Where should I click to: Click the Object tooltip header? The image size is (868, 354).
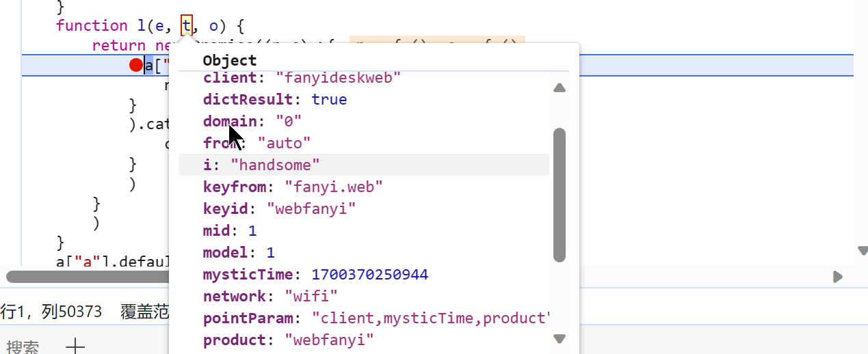(230, 60)
